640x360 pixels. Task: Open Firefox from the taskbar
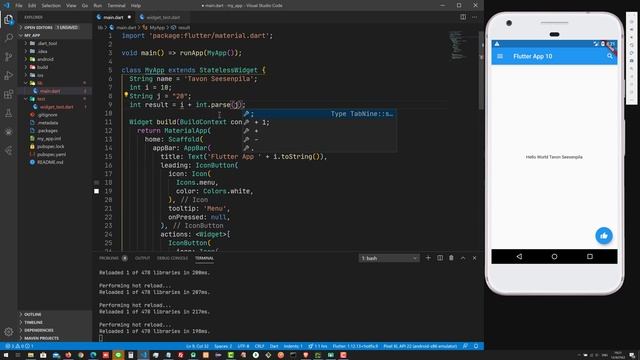coord(68,355)
